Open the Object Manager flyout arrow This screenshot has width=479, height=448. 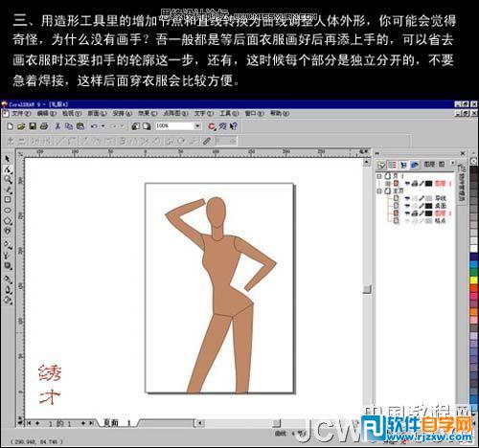coord(453,164)
